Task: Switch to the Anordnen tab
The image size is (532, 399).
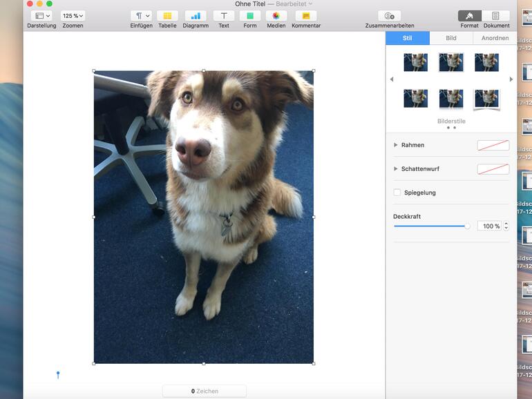Action: 495,38
